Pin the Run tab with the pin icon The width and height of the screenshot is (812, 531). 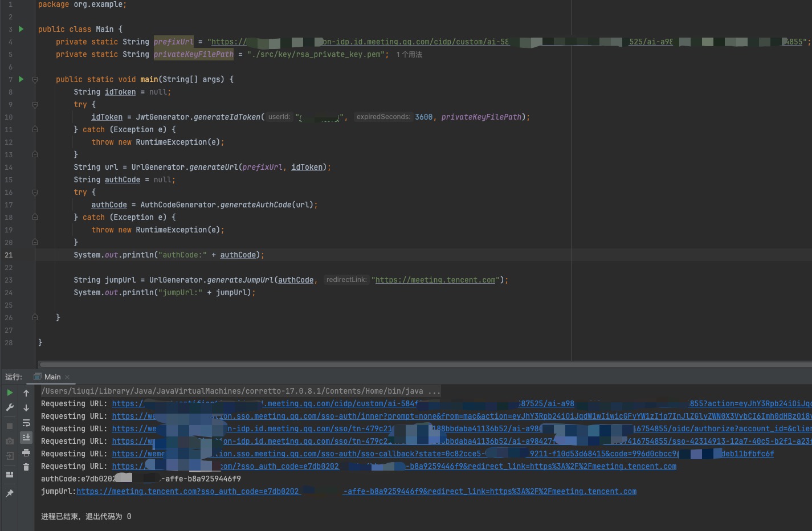(x=10, y=493)
